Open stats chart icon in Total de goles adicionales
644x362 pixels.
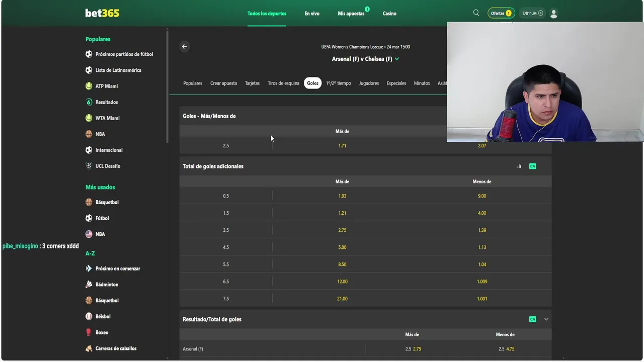(519, 166)
